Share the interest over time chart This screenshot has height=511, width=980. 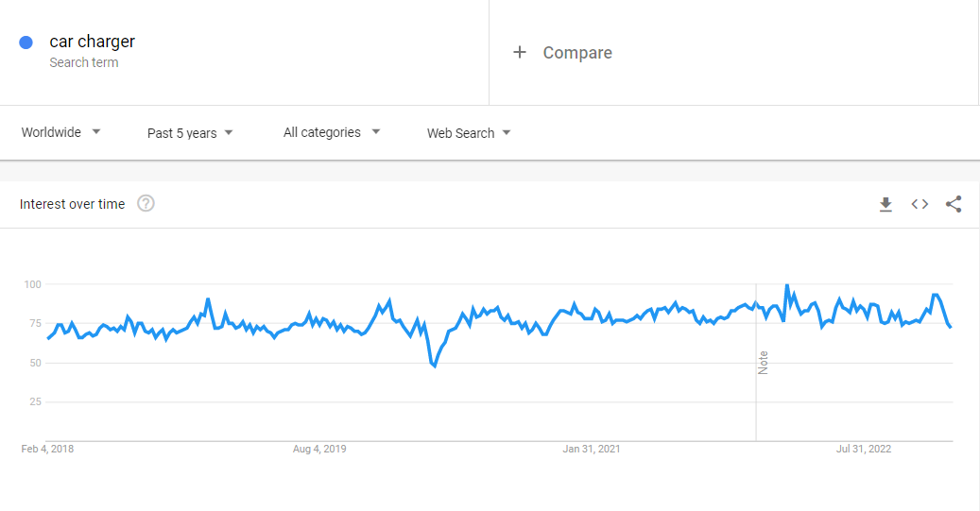[x=954, y=204]
